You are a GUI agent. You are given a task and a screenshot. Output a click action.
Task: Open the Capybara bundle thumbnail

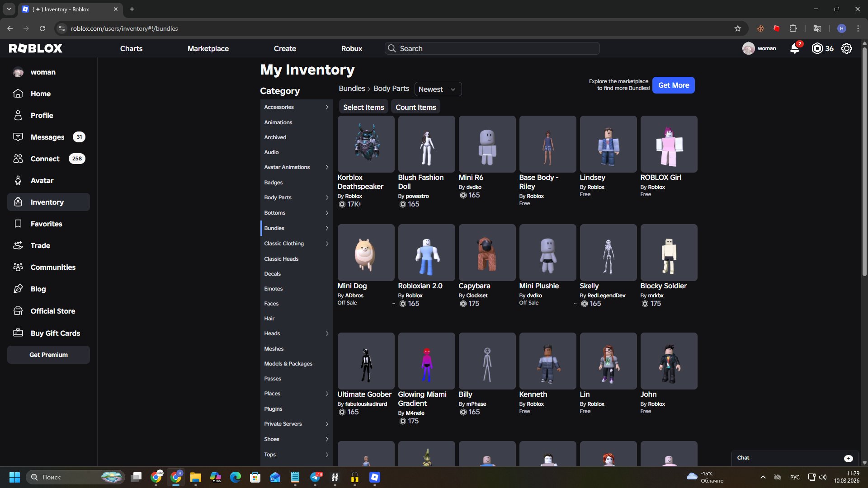point(487,252)
